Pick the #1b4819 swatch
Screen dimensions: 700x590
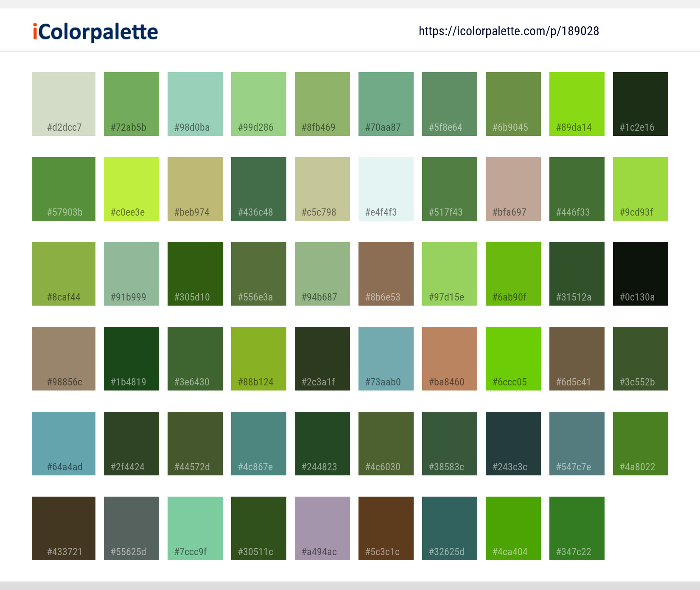pos(132,359)
